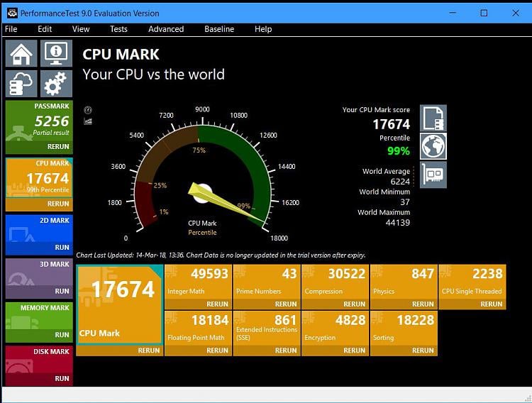Click the World Minimum 37 value

(x=405, y=202)
